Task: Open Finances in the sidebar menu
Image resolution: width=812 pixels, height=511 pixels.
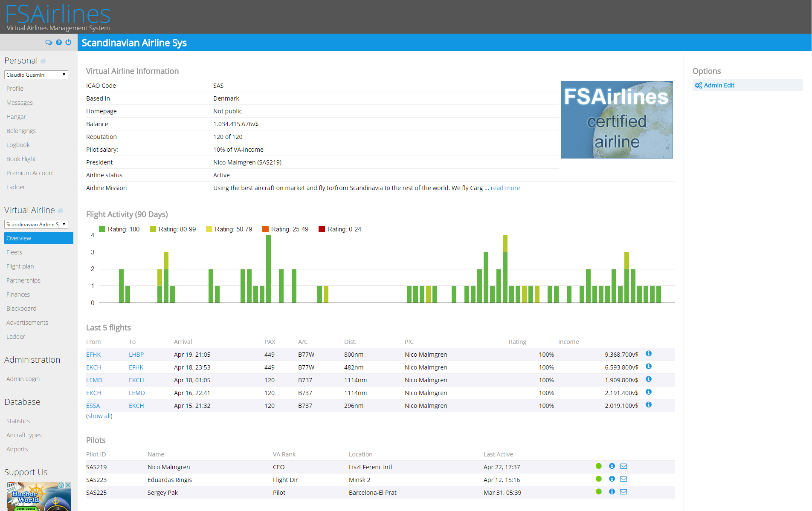Action: 18,294
